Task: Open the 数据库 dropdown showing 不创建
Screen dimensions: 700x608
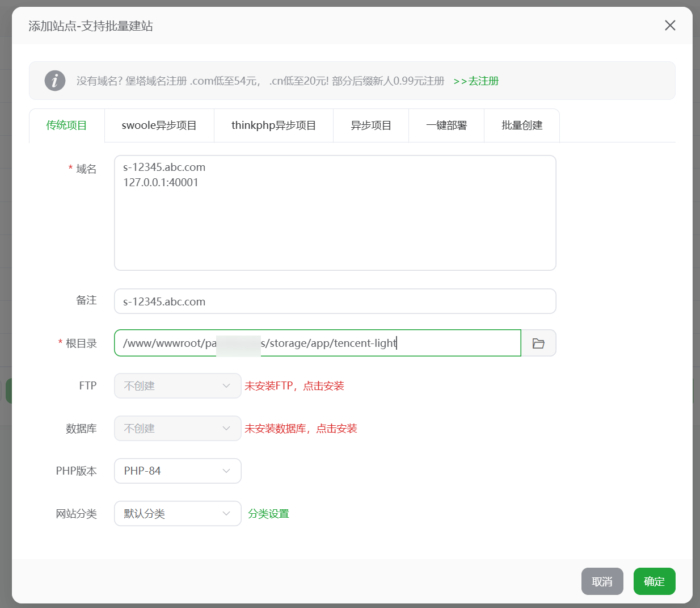Action: (178, 428)
